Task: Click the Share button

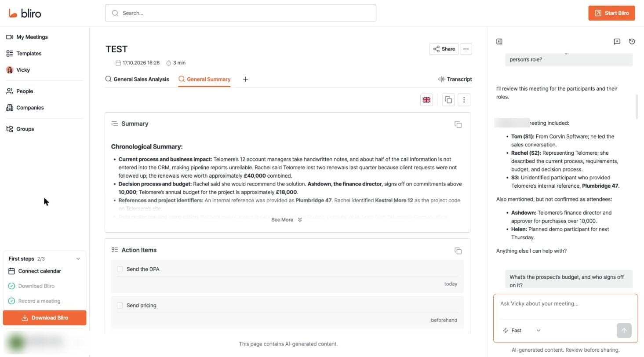Action: pyautogui.click(x=444, y=49)
